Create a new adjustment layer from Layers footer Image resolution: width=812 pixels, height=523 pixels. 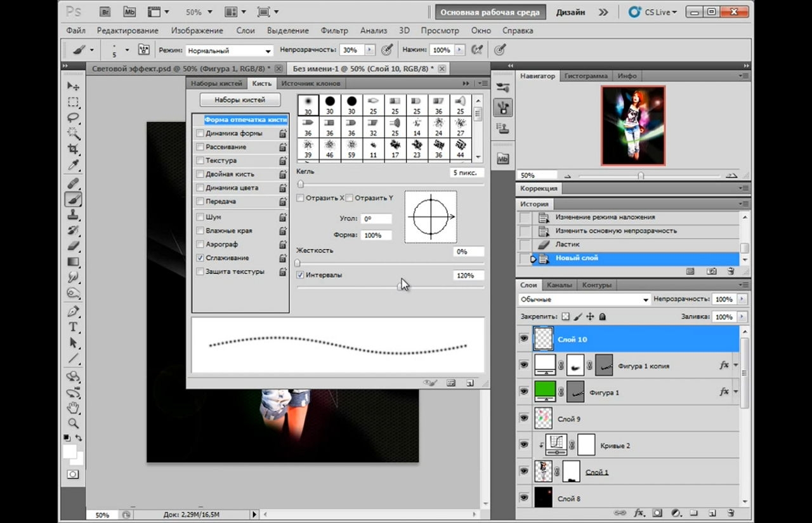pos(676,513)
